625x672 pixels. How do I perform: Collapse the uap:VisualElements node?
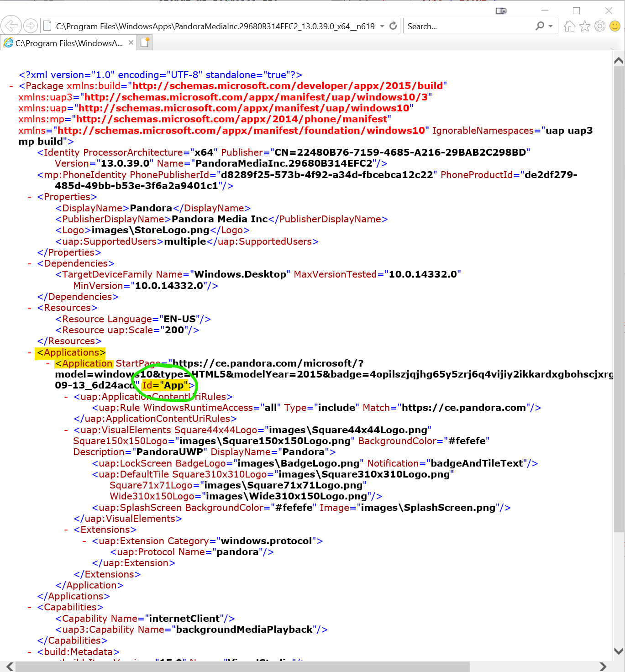click(66, 430)
